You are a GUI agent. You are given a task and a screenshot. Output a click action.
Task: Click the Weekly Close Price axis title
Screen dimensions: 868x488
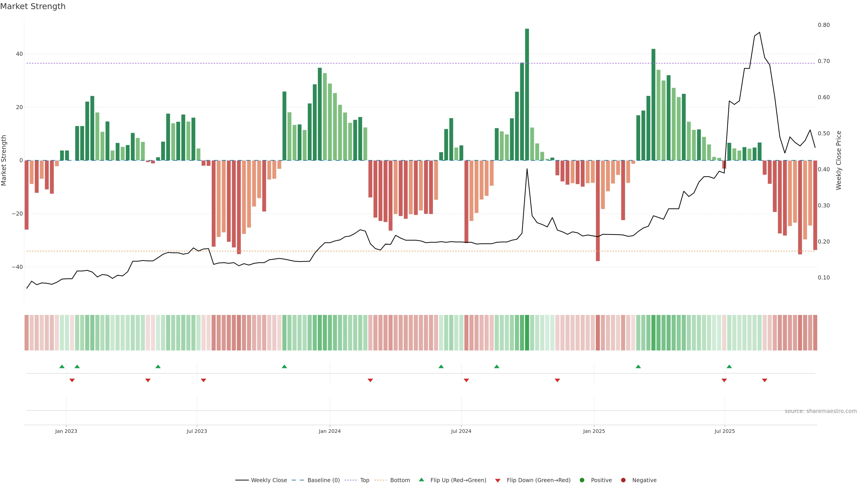[x=839, y=160]
